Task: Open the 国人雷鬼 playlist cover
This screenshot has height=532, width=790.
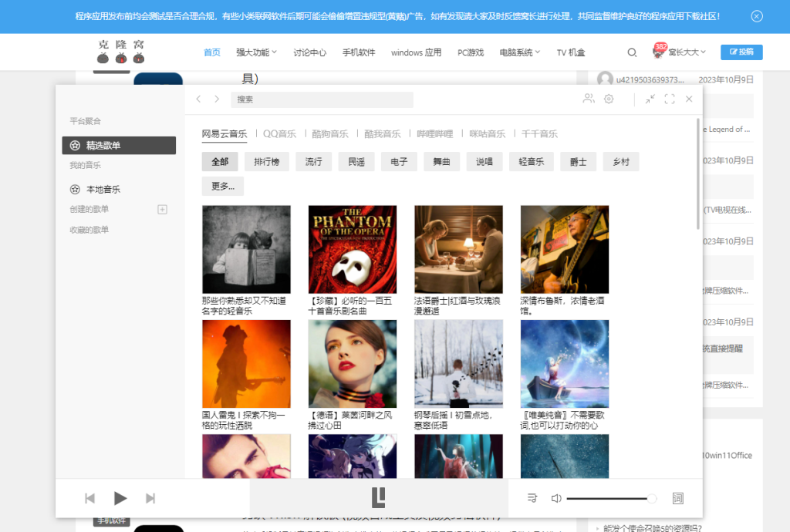Action: (246, 364)
